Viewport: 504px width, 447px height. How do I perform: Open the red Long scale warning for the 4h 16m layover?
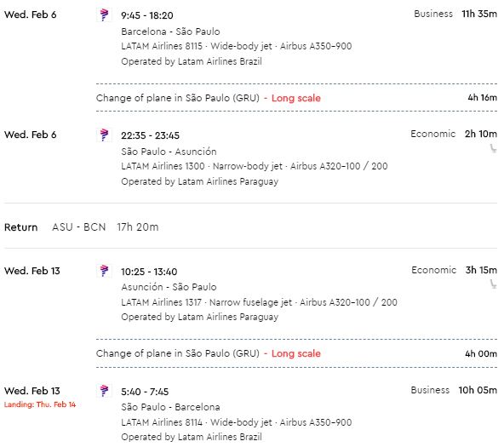[295, 98]
